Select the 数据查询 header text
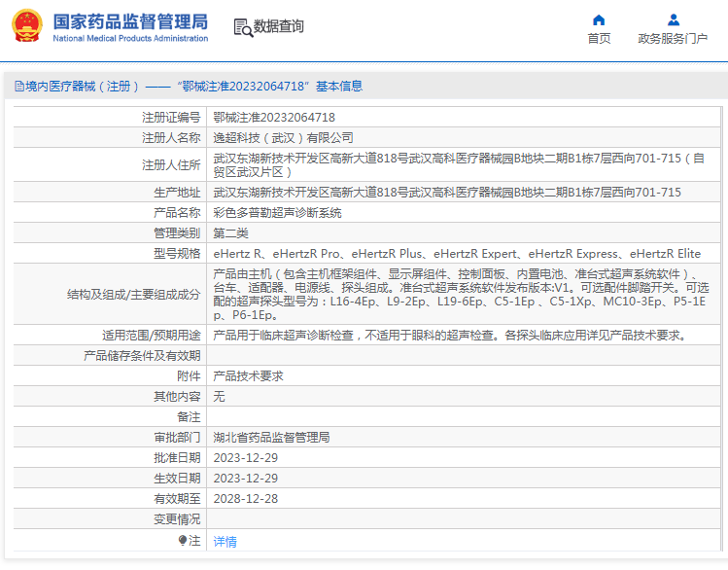The width and height of the screenshot is (728, 570). 278,26
